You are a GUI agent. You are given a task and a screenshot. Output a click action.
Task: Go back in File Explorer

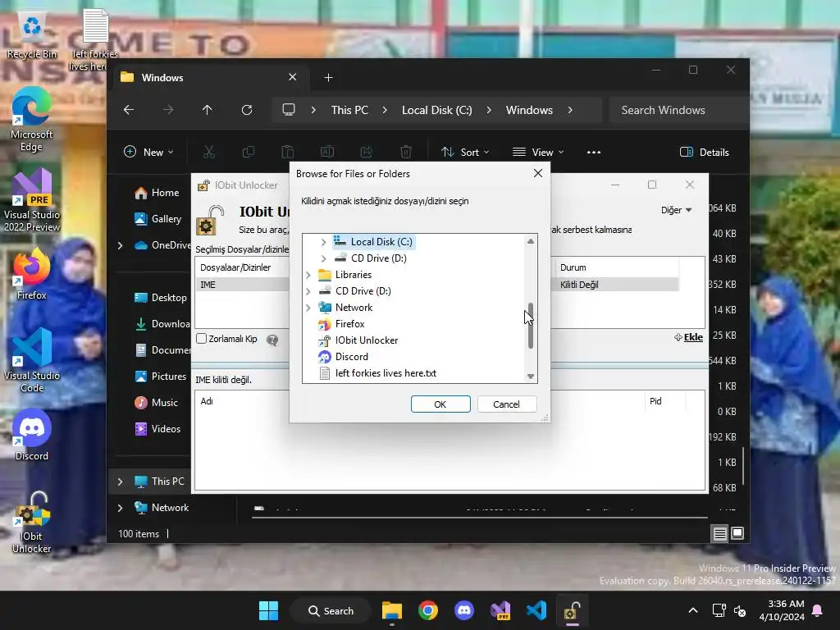click(x=129, y=110)
